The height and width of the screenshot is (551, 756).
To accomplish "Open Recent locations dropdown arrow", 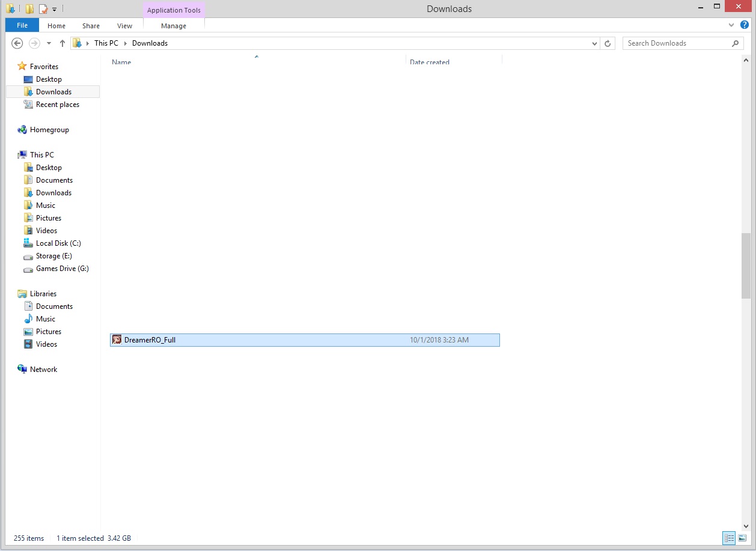I will pos(49,43).
